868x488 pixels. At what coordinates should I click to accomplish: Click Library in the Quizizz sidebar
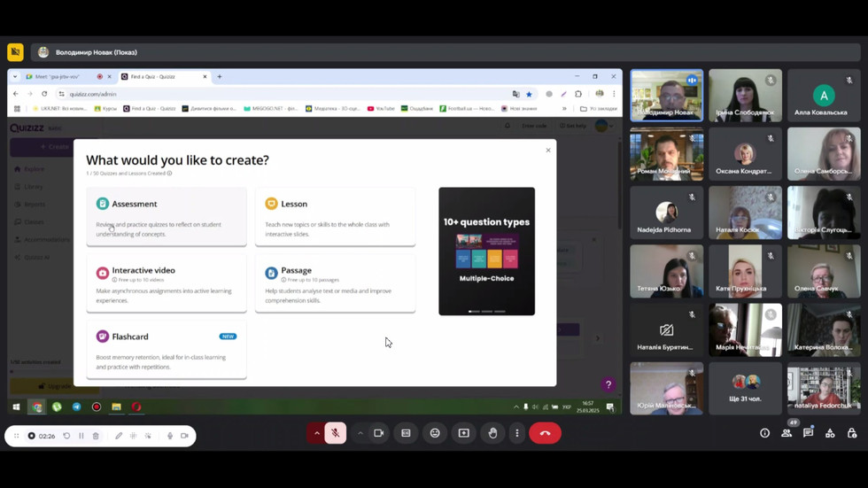pyautogui.click(x=28, y=187)
